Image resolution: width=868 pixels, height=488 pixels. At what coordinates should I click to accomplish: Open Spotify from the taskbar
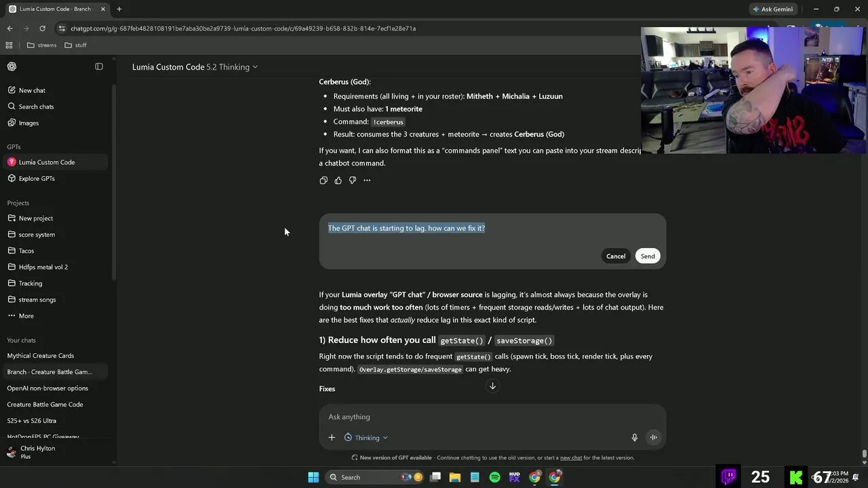tap(494, 477)
